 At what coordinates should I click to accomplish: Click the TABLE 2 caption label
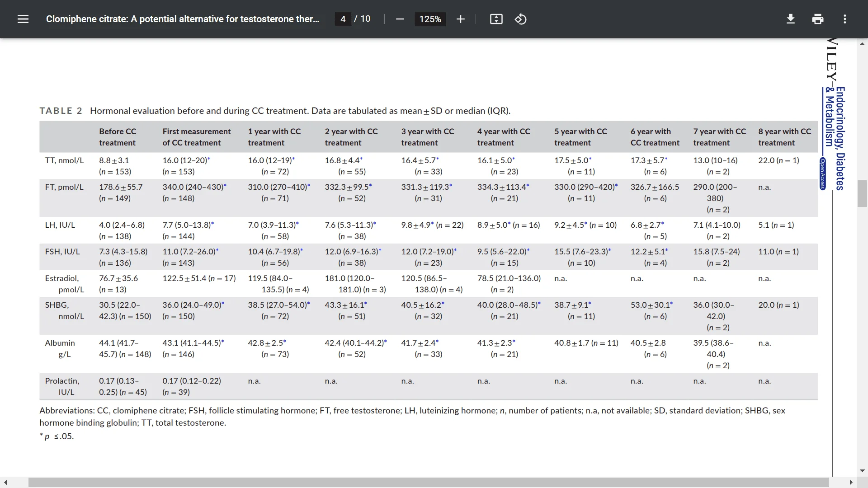pyautogui.click(x=61, y=111)
